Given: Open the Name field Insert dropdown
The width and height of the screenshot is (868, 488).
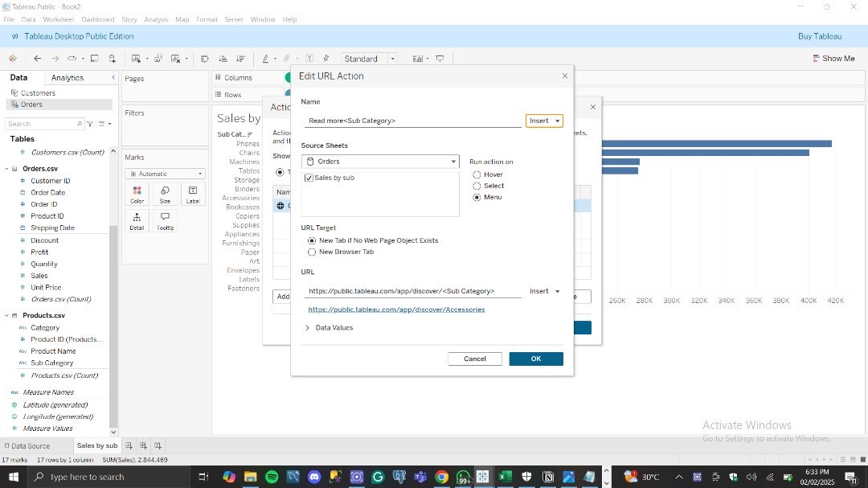Looking at the screenshot, I should point(544,121).
